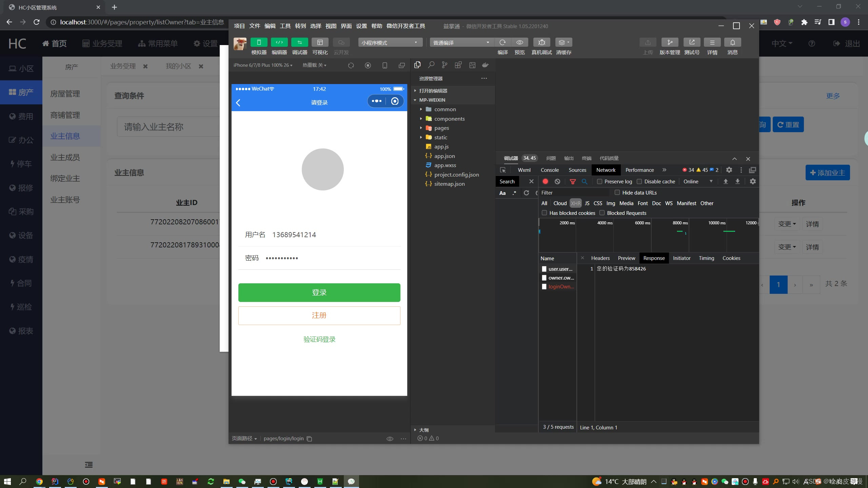Open the Details (详情) toolbar icon
The height and width of the screenshot is (488, 868).
712,42
